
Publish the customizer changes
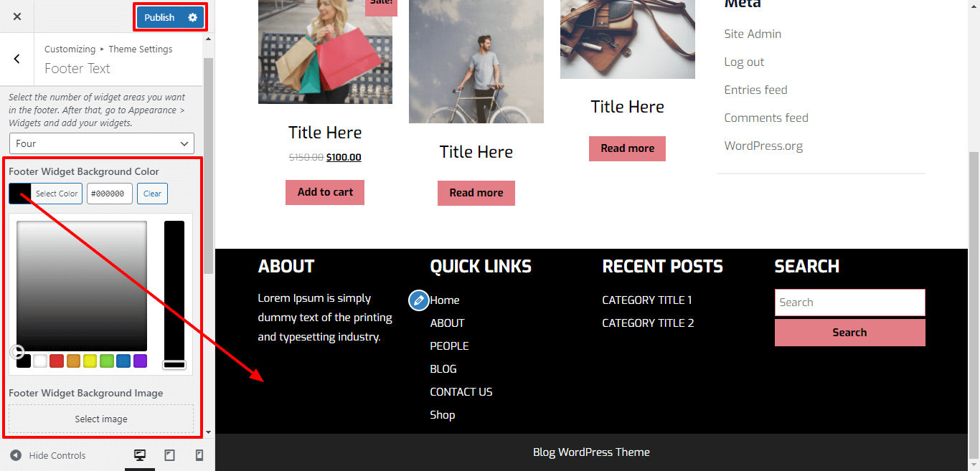[x=159, y=17]
